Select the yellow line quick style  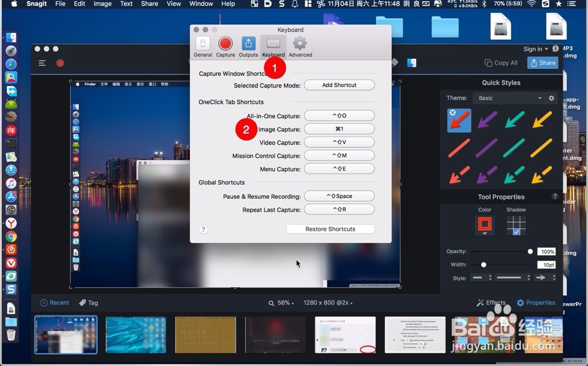(x=542, y=148)
